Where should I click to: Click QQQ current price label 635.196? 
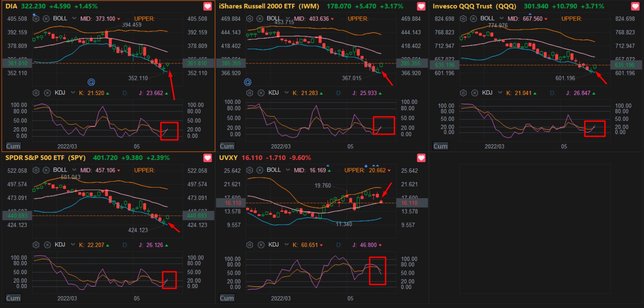[445, 65]
